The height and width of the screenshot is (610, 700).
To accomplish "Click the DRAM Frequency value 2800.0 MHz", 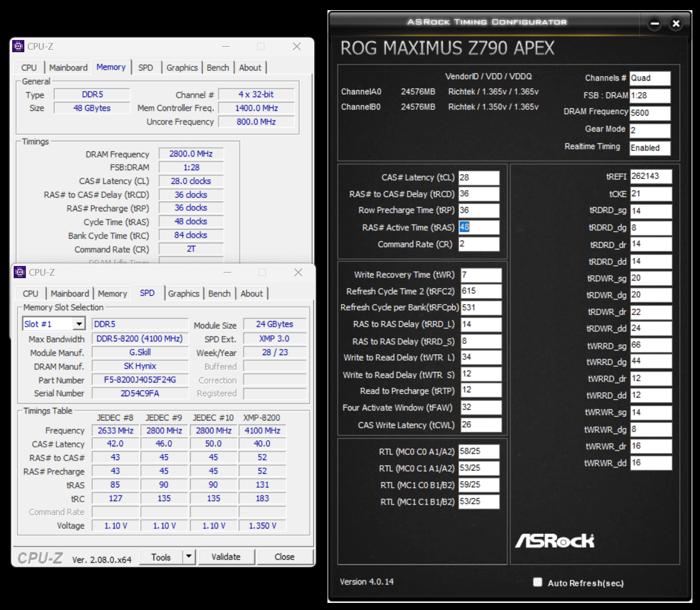I will 191,154.
